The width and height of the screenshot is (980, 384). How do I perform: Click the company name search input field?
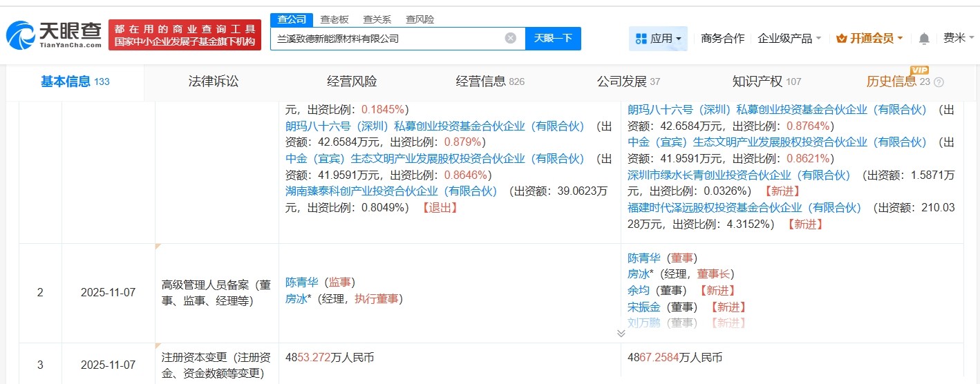(x=387, y=39)
